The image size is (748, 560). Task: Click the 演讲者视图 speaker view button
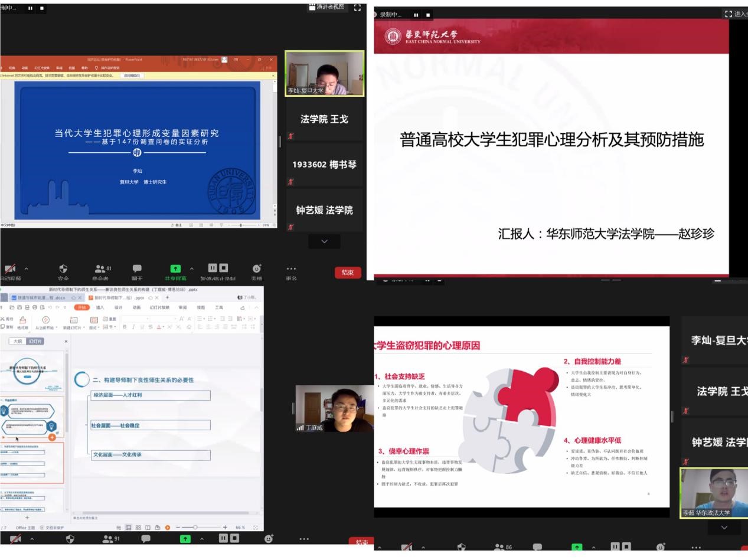pyautogui.click(x=327, y=7)
